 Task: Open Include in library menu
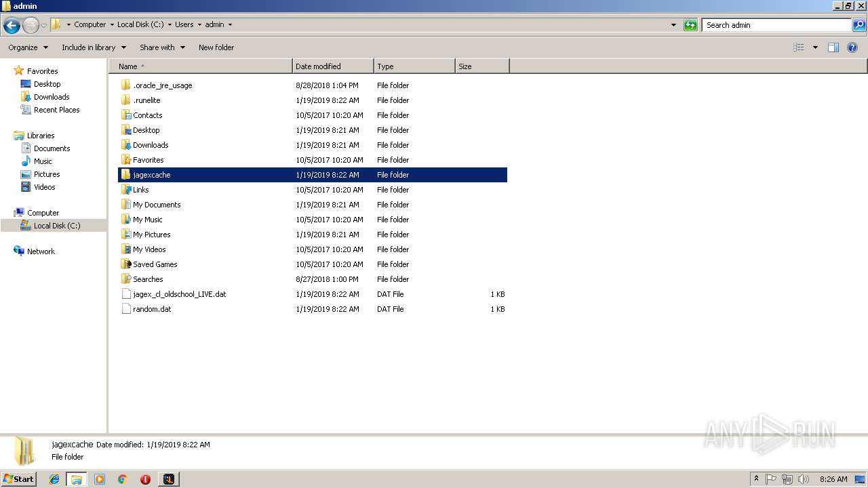(x=94, y=47)
